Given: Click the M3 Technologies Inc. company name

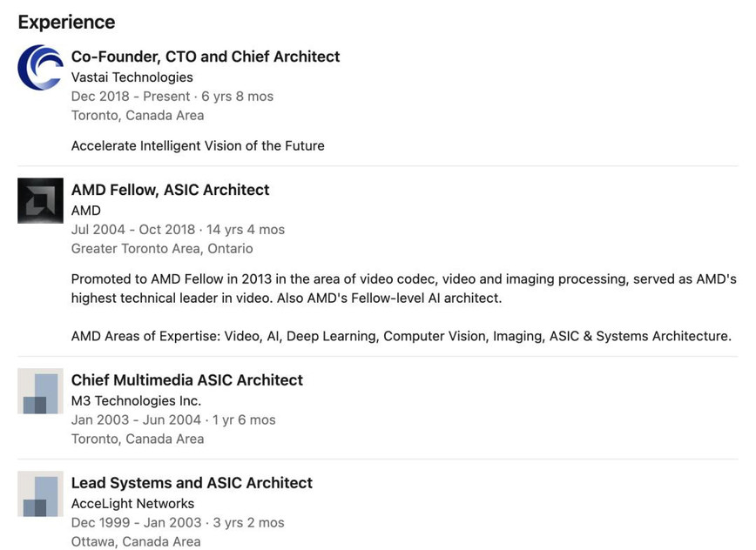Looking at the screenshot, I should tap(137, 400).
